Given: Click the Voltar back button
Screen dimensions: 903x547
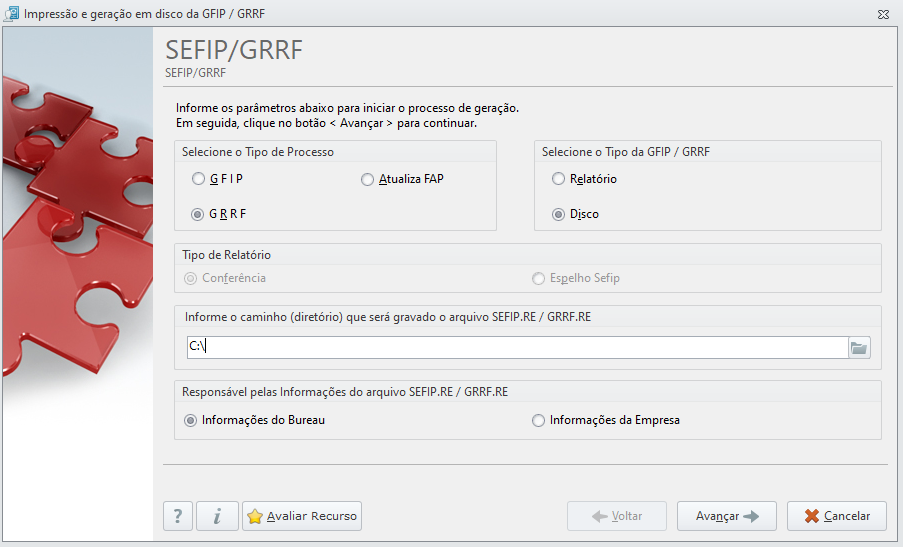Looking at the screenshot, I should [x=617, y=516].
